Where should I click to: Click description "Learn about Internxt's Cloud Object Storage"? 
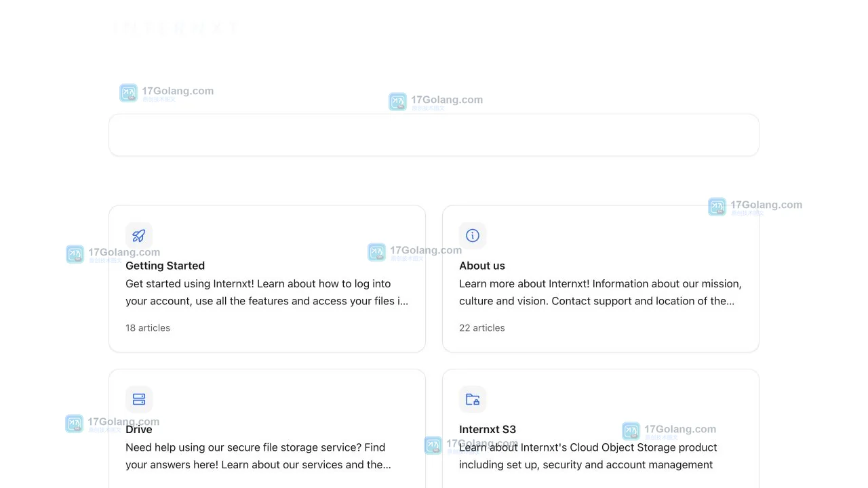[x=588, y=456]
